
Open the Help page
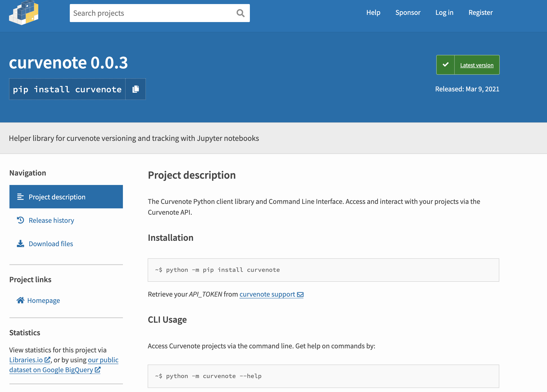[x=373, y=13]
